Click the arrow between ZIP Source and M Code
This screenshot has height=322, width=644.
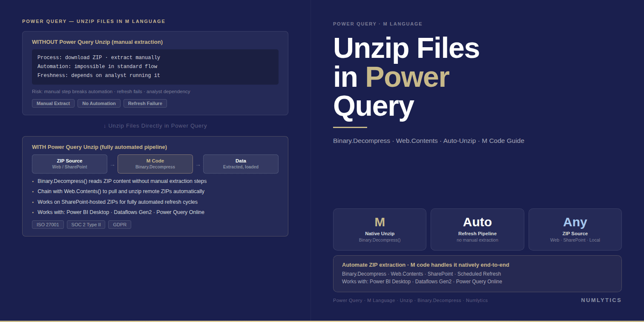pyautogui.click(x=112, y=165)
